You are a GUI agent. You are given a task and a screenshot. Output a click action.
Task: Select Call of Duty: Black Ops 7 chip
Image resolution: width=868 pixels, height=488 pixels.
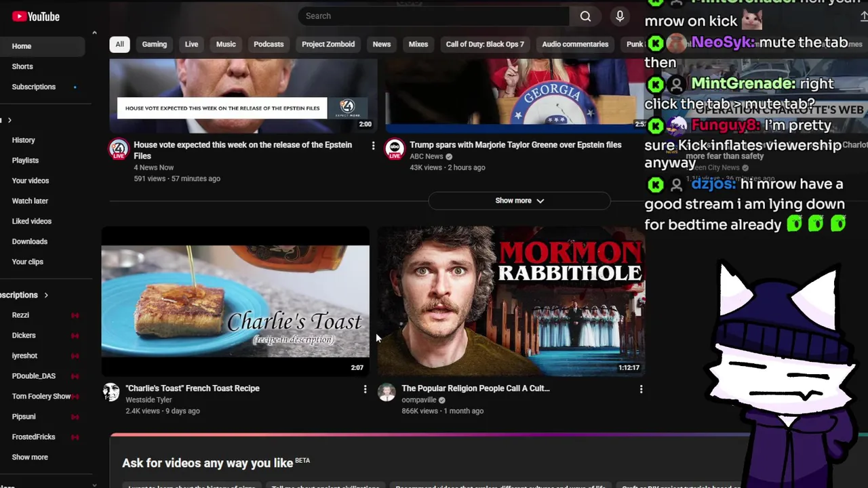point(485,44)
